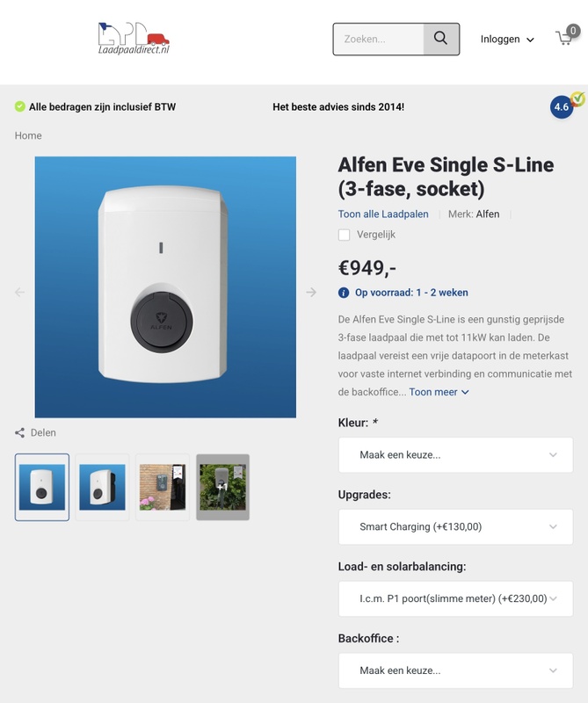This screenshot has height=703, width=588.
Task: Click the Laadpaaldirect.nl logo
Action: pyautogui.click(x=134, y=39)
